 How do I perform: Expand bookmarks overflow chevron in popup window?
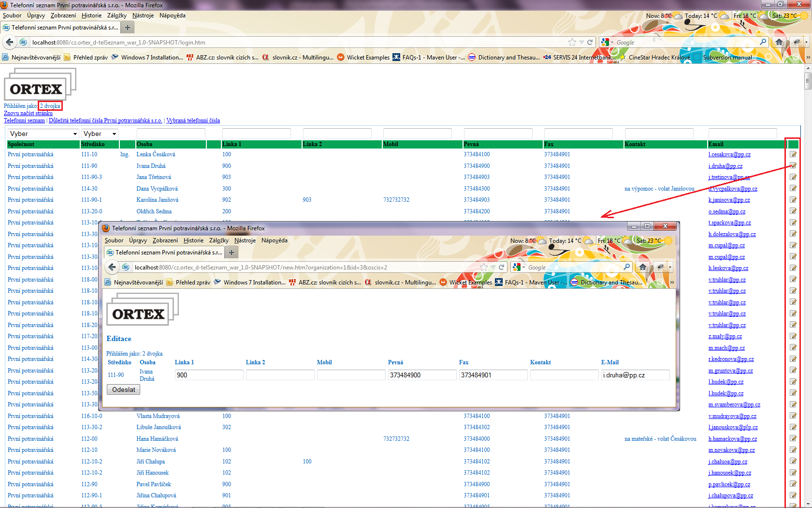[672, 283]
